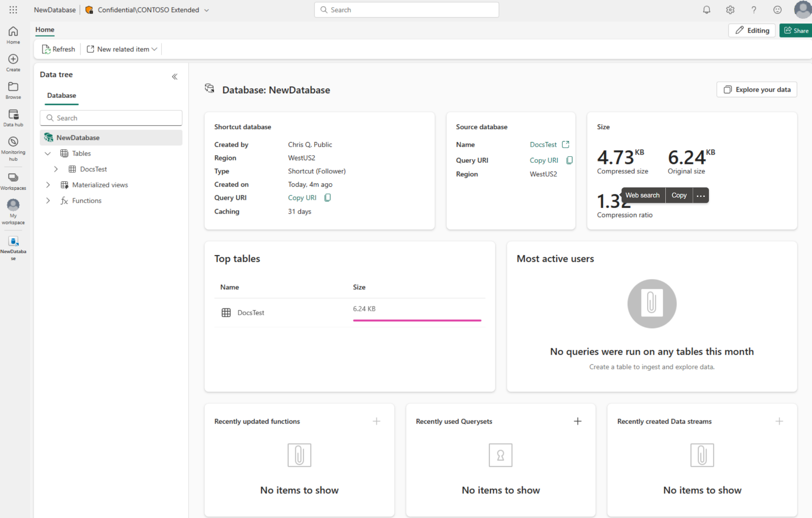
Task: Open Create in left navigation
Action: (x=13, y=63)
